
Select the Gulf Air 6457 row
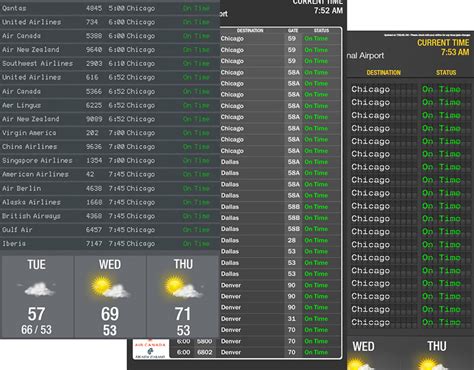point(110,230)
